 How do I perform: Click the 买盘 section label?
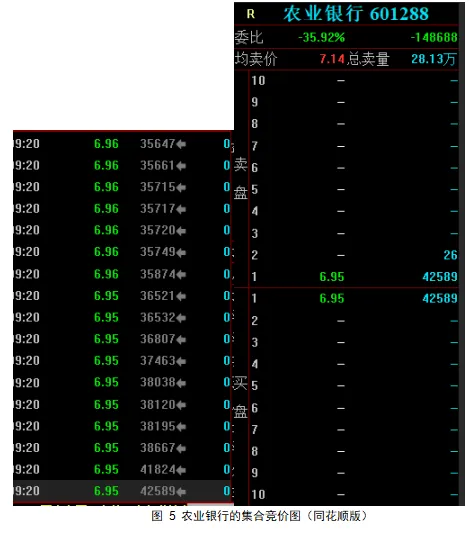coord(241,397)
